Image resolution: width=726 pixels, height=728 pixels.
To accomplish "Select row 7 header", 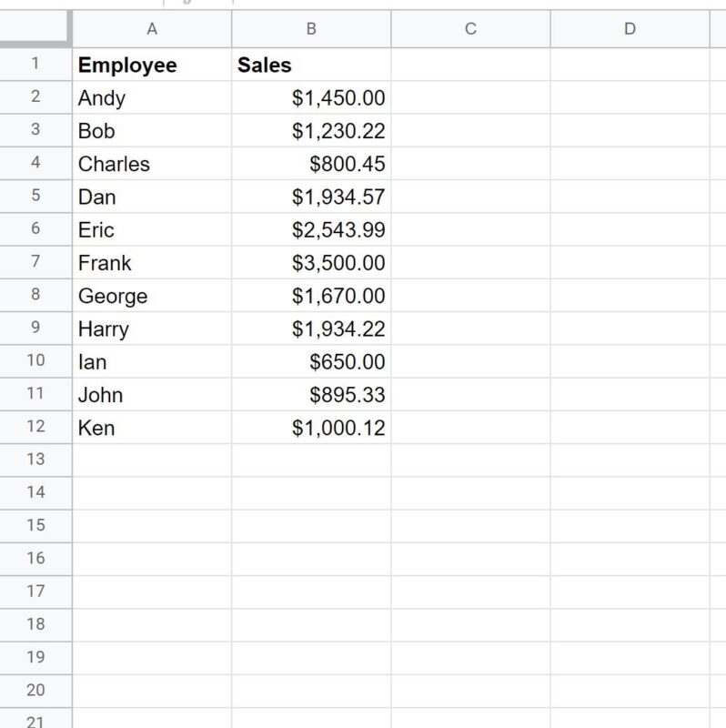I will (35, 262).
